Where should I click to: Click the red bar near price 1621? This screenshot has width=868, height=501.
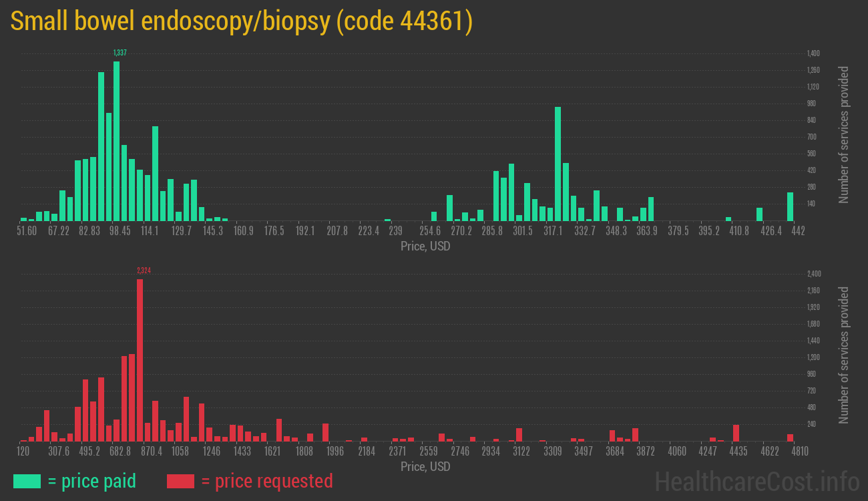point(278,431)
